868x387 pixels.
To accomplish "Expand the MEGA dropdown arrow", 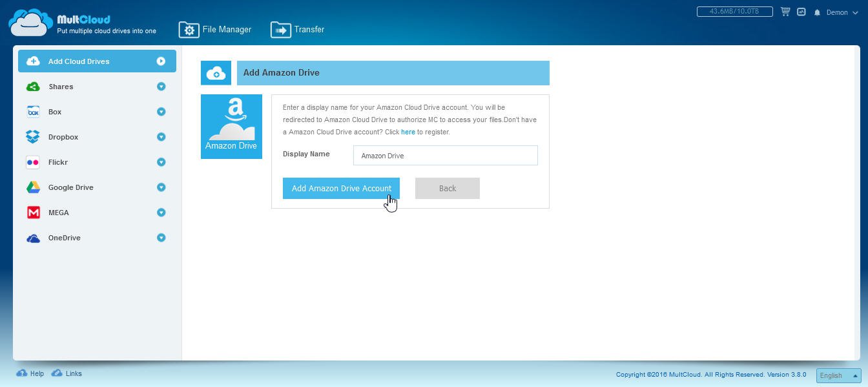I will point(161,213).
